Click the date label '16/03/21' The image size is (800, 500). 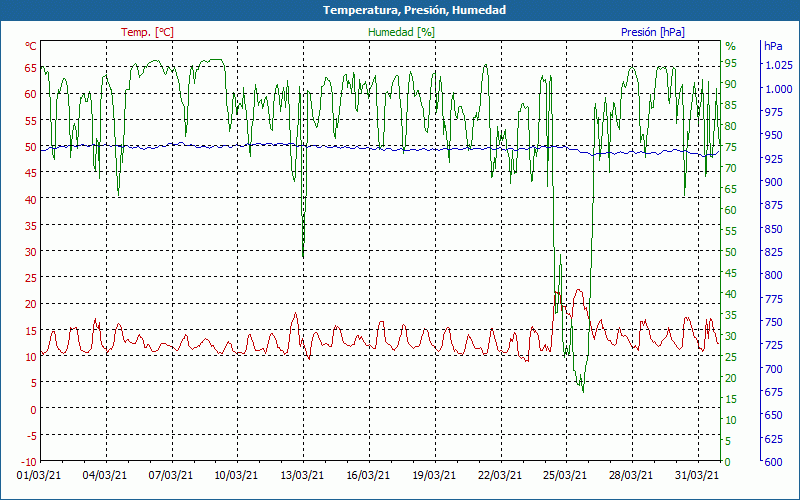coord(368,475)
